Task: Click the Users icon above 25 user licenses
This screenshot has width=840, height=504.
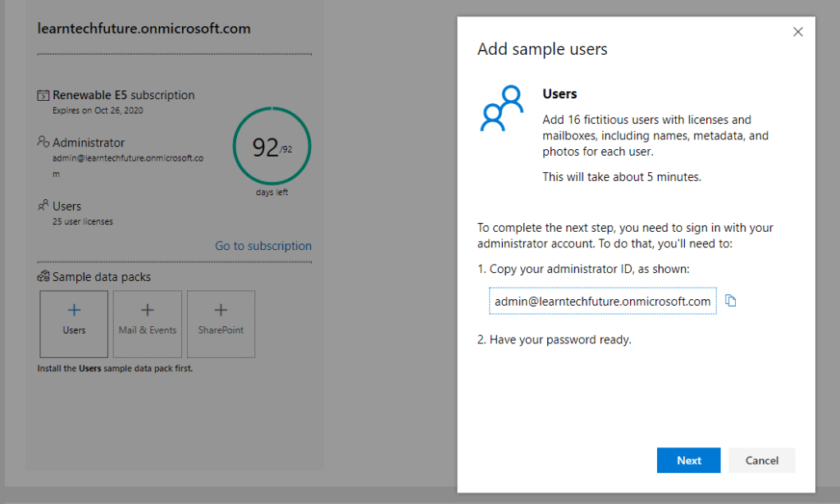Action: (x=42, y=206)
